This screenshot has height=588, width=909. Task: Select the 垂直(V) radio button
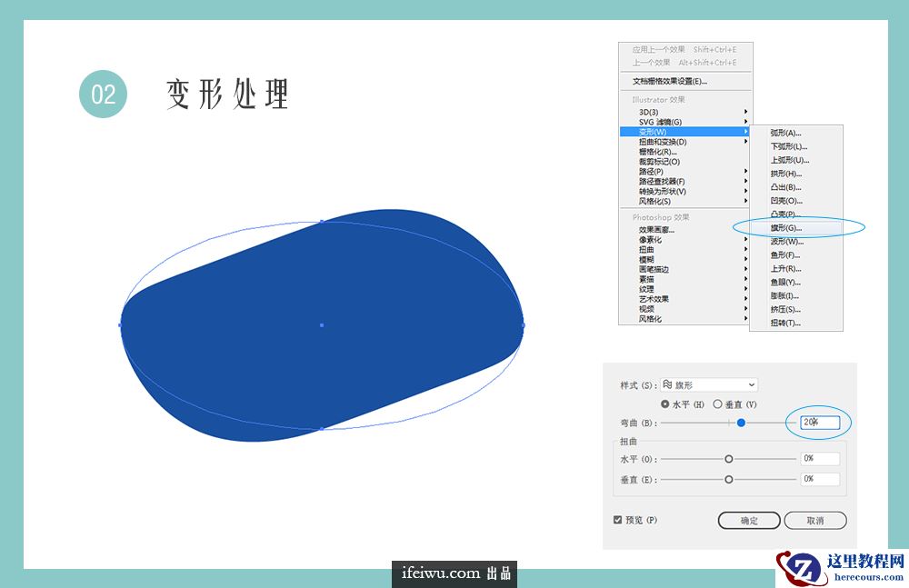click(x=718, y=404)
